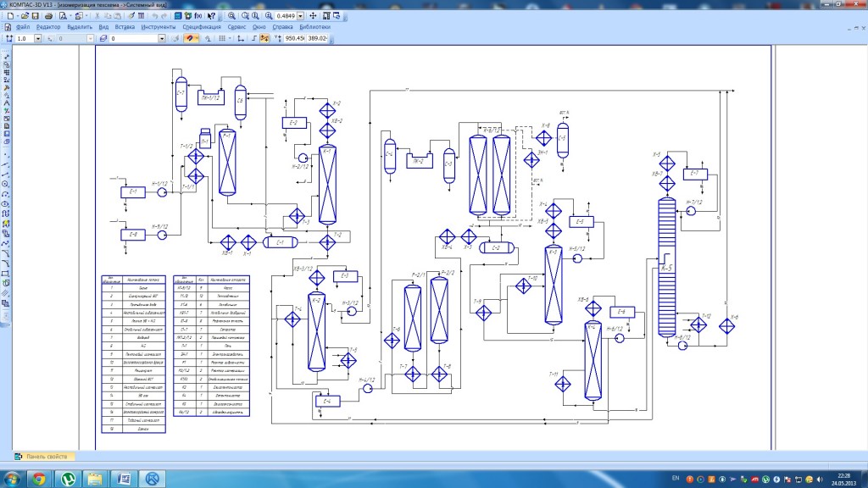Viewport: 868px width, 488px height.
Task: Open the Справка menu
Action: pos(283,26)
